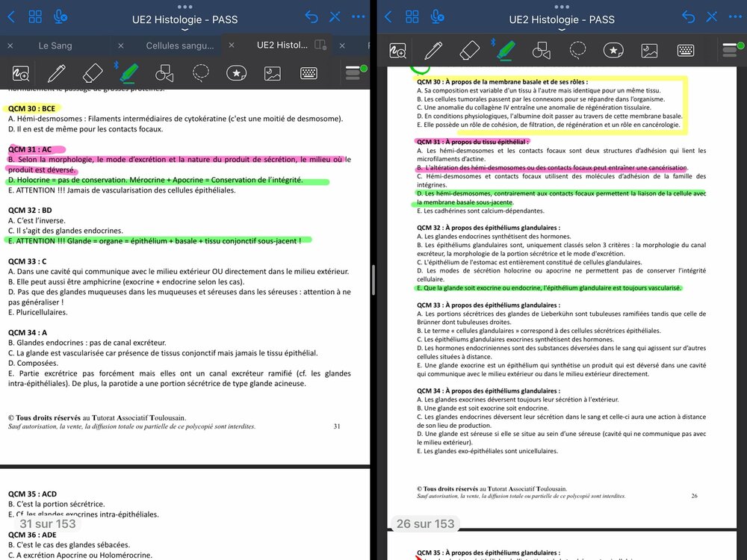This screenshot has width=747, height=560.
Task: Switch to the Cellules sangu... tab
Action: point(179,46)
